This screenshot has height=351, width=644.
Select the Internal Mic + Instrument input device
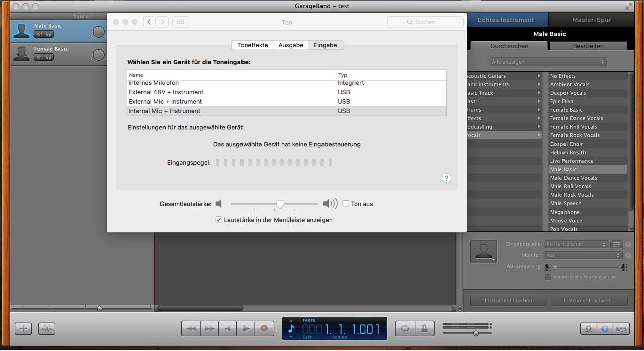[287, 111]
